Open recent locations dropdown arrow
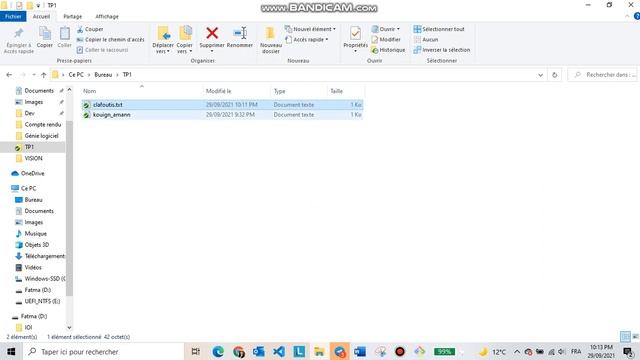Viewport: 640px width, 360px height. tap(33, 75)
